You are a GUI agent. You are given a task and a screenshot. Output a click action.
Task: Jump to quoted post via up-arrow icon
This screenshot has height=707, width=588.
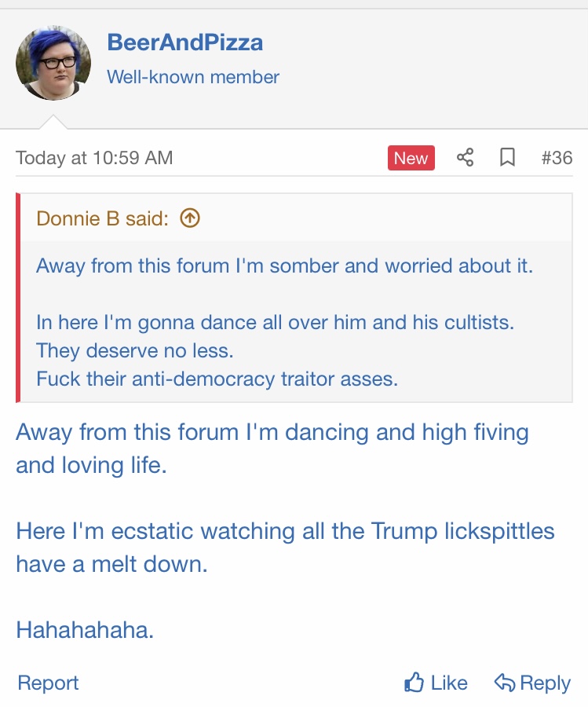coord(190,218)
